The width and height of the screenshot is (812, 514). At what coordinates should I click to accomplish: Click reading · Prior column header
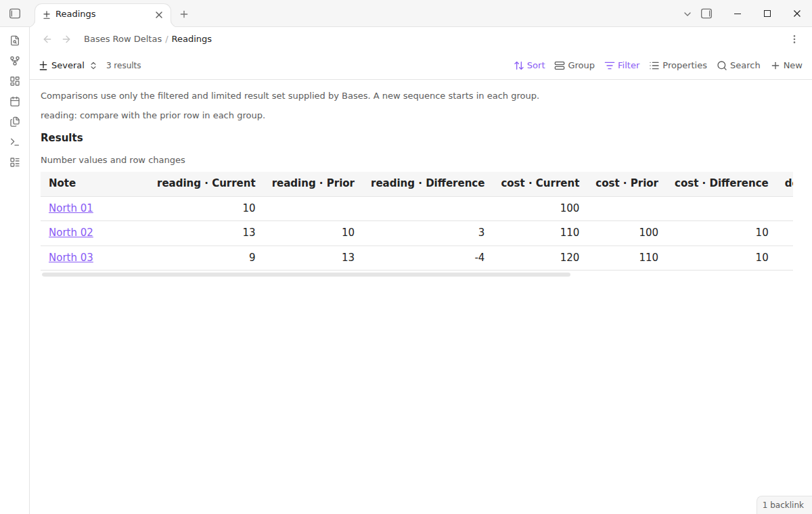(x=313, y=183)
